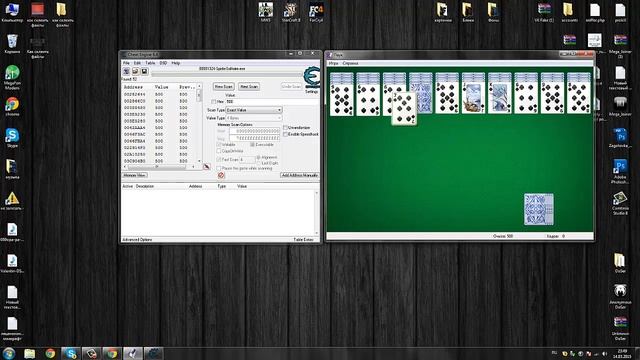The image size is (640, 360).
Task: Toggle the Hex checkbox
Action: [213, 102]
